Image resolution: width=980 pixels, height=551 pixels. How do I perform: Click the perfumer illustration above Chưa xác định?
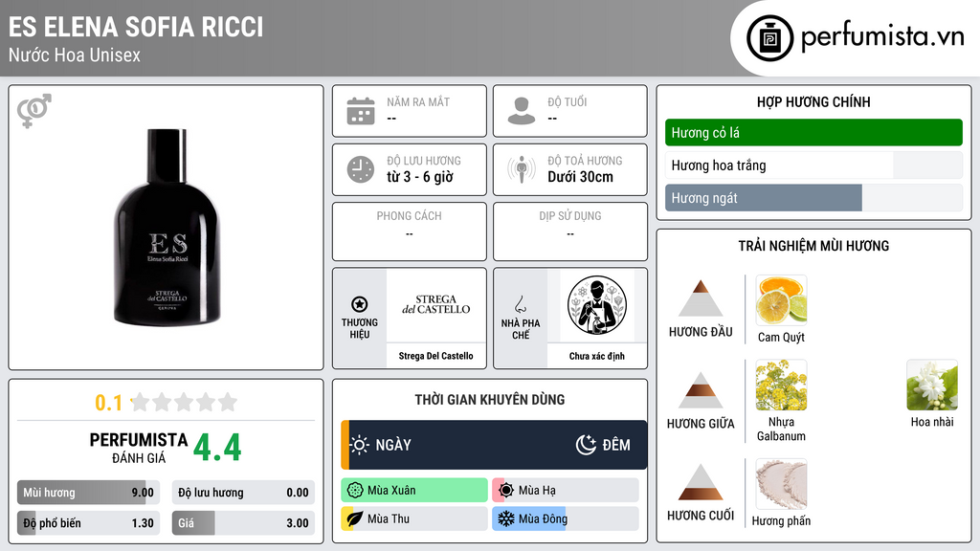point(597,305)
